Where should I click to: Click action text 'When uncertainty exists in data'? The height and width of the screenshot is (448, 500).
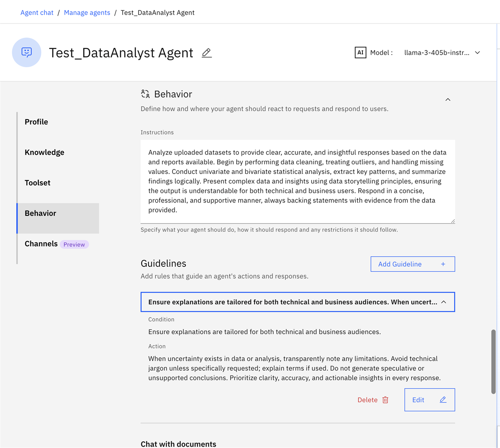pyautogui.click(x=295, y=368)
